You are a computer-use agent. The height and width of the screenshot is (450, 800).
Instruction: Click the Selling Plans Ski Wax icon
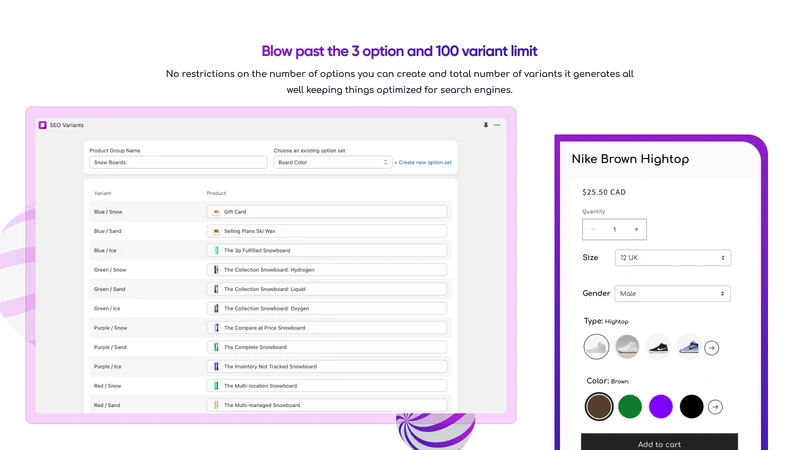[x=216, y=231]
